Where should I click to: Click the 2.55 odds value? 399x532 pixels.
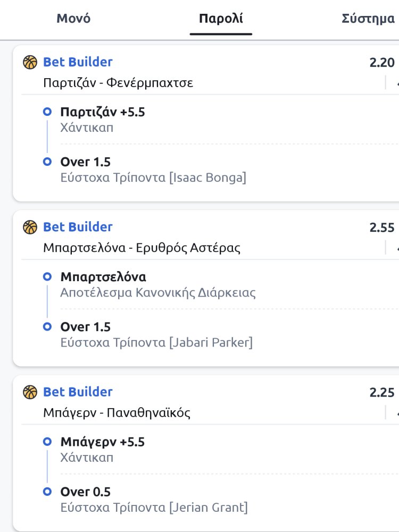(x=382, y=228)
